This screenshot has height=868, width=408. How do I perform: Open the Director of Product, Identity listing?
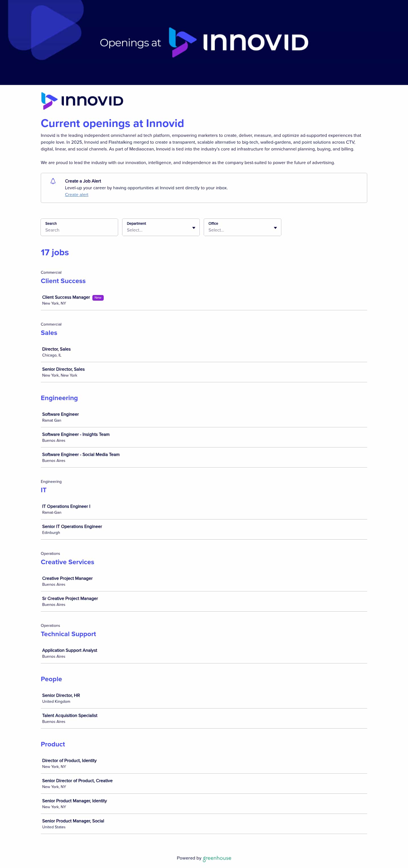(x=204, y=763)
